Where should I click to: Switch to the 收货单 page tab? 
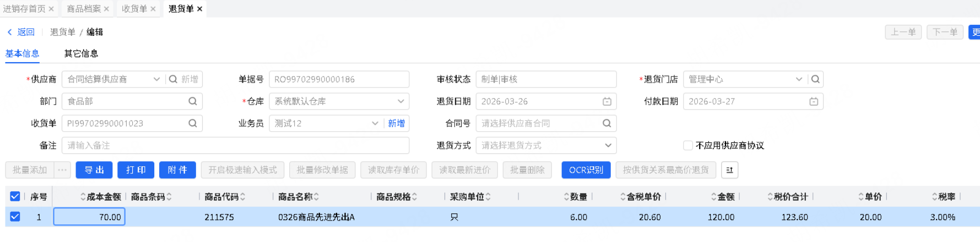(134, 9)
